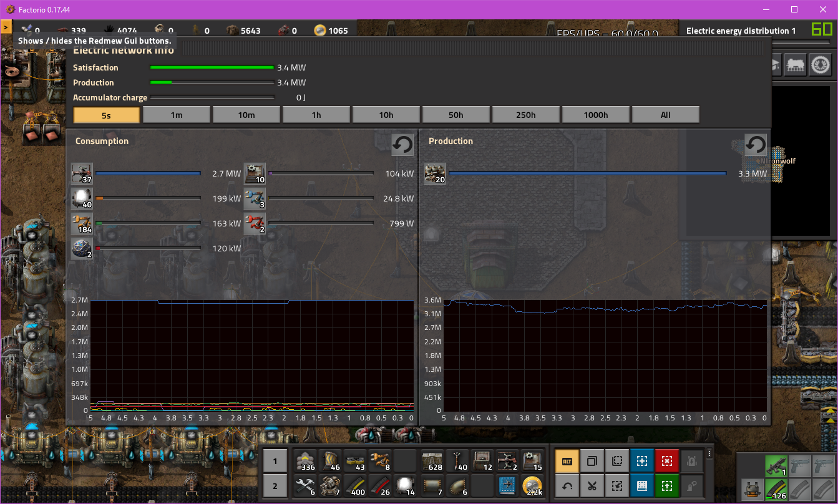
Task: Click the long-handed inserter consumption icon
Action: [x=255, y=223]
